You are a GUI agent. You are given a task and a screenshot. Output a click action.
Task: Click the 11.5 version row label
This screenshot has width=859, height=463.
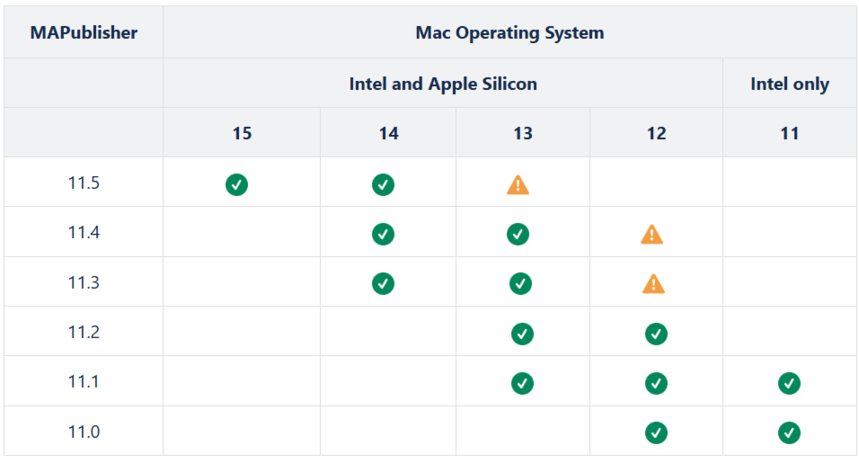(x=84, y=182)
